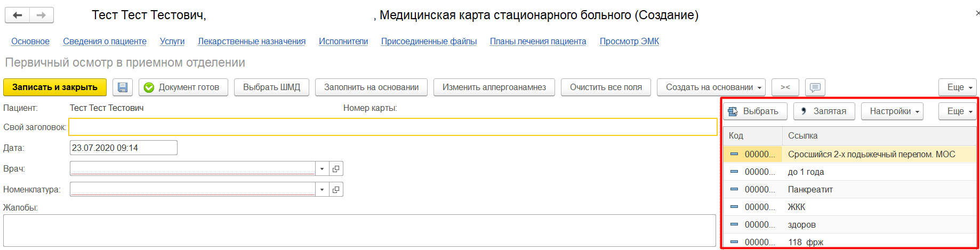This screenshot has height=250, width=980.
Task: Expand the Врач dropdown list
Action: (x=322, y=169)
